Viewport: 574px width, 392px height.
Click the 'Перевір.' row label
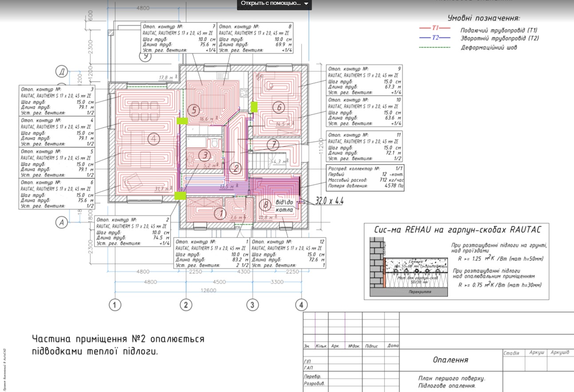[313, 376]
